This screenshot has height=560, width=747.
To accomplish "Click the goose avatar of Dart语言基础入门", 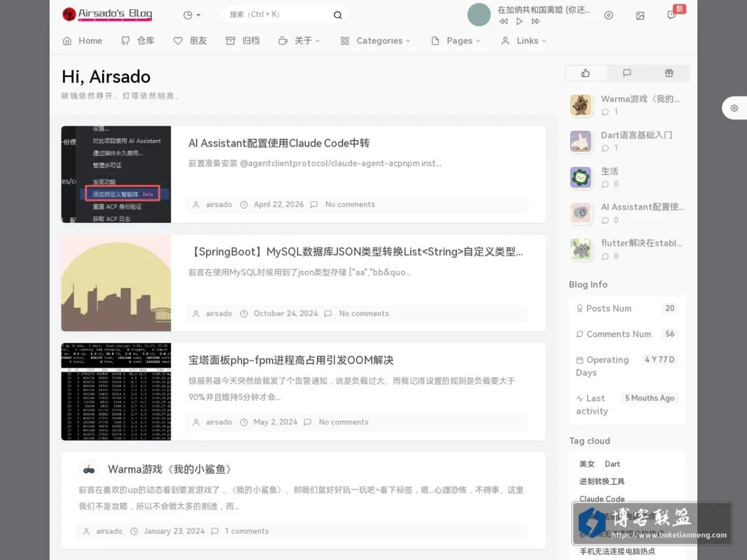I will pyautogui.click(x=581, y=141).
